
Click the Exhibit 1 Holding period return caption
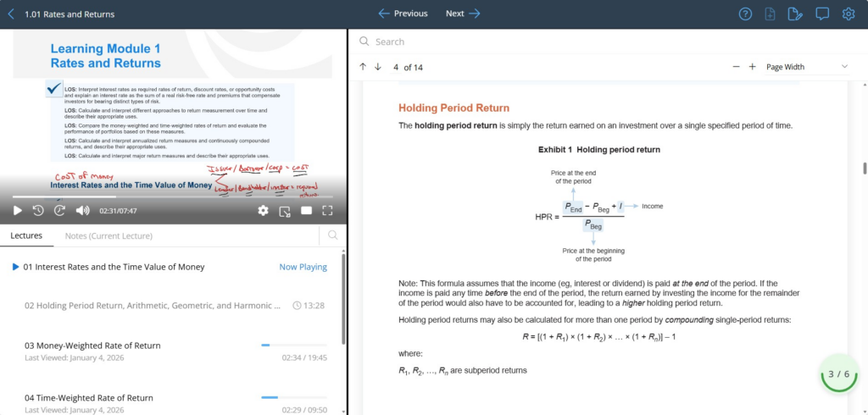click(x=599, y=149)
